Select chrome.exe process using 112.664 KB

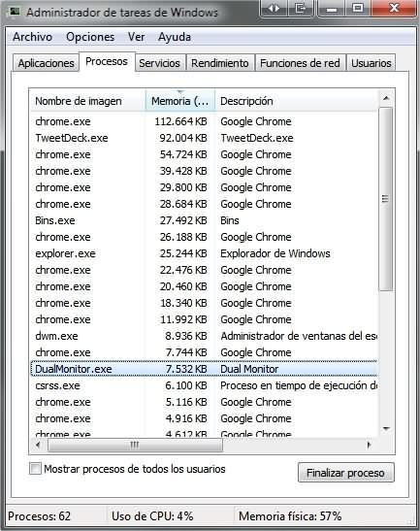(204, 121)
